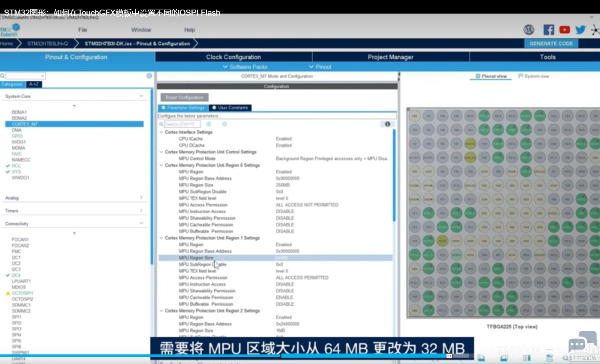600x364 pixels.
Task: Select GPIO in System Core list
Action: 17,136
